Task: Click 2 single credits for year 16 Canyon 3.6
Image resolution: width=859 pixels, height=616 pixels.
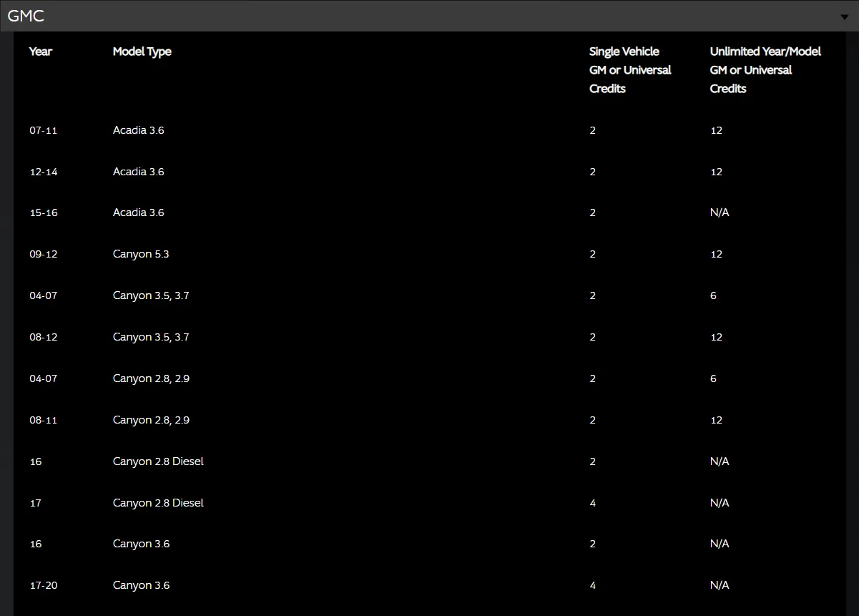Action: click(x=592, y=544)
